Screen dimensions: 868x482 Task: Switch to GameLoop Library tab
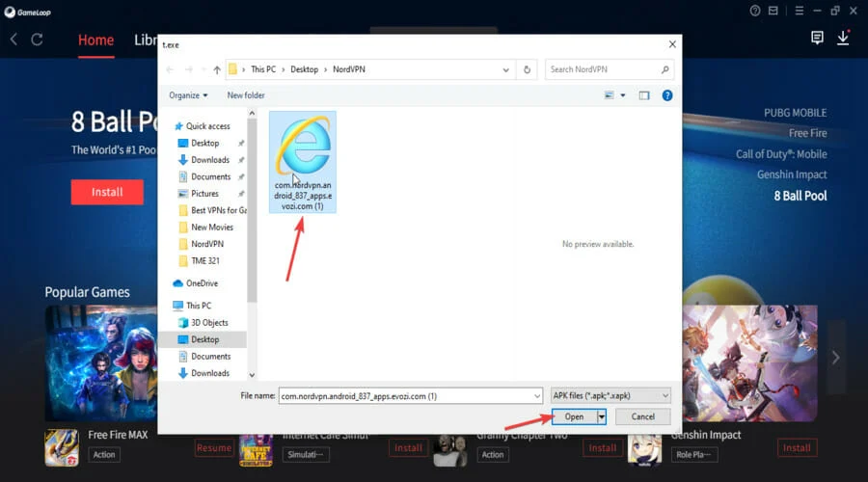click(146, 40)
